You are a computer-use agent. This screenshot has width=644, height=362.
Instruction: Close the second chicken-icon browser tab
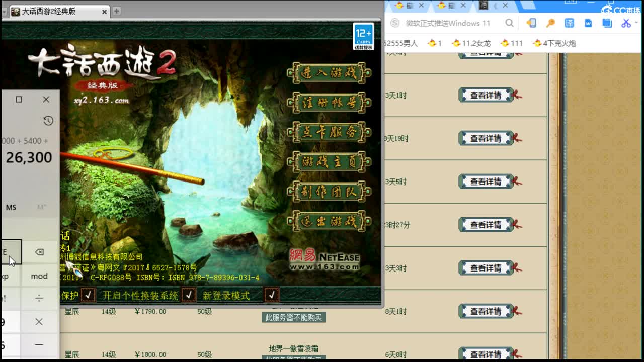(463, 6)
